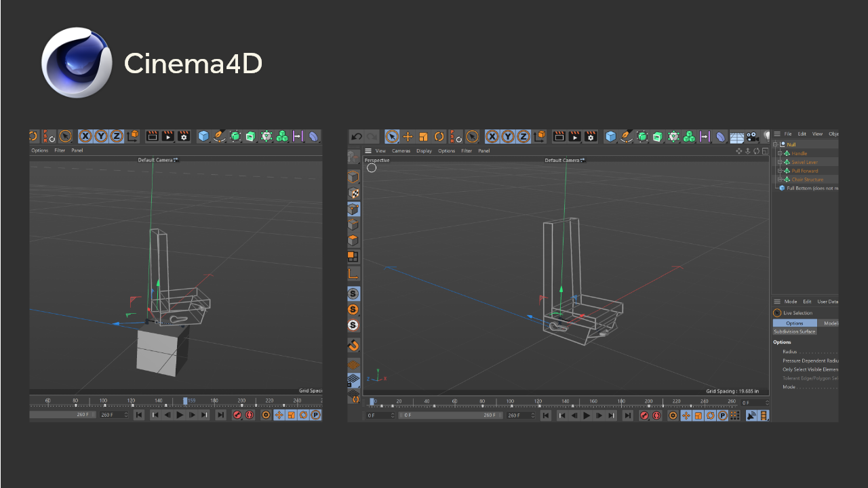
Task: Open the Mode menu in Attribute Manager
Action: click(x=791, y=302)
